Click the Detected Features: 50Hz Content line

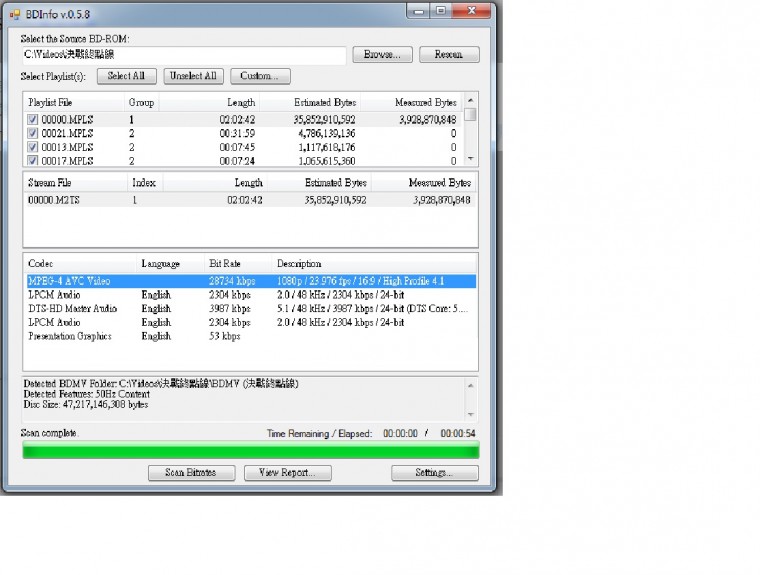[x=87, y=394]
